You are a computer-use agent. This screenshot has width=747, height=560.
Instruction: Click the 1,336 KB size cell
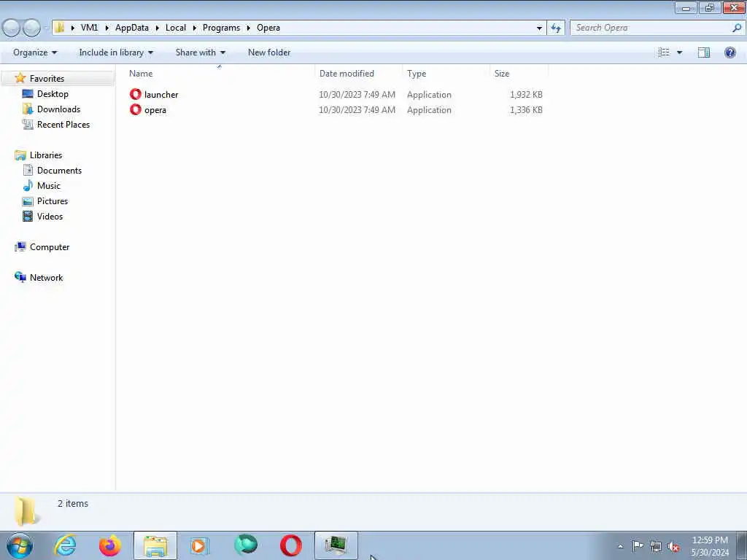point(526,110)
